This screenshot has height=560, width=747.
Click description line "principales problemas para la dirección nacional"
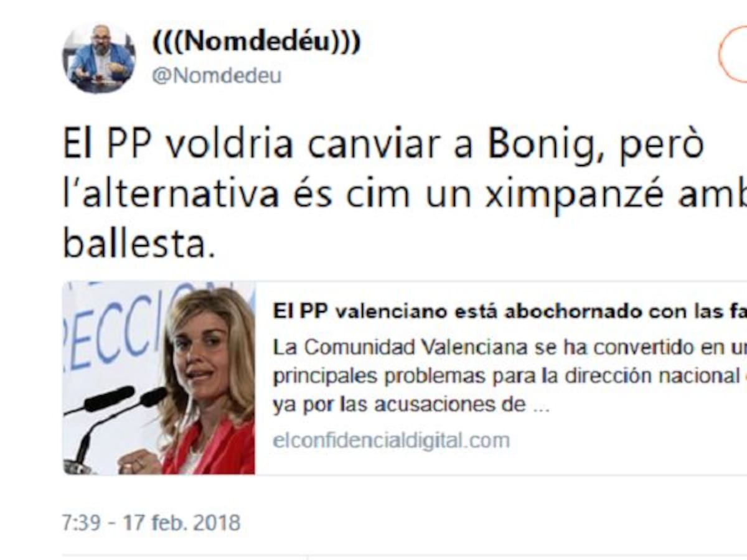pos(509,376)
